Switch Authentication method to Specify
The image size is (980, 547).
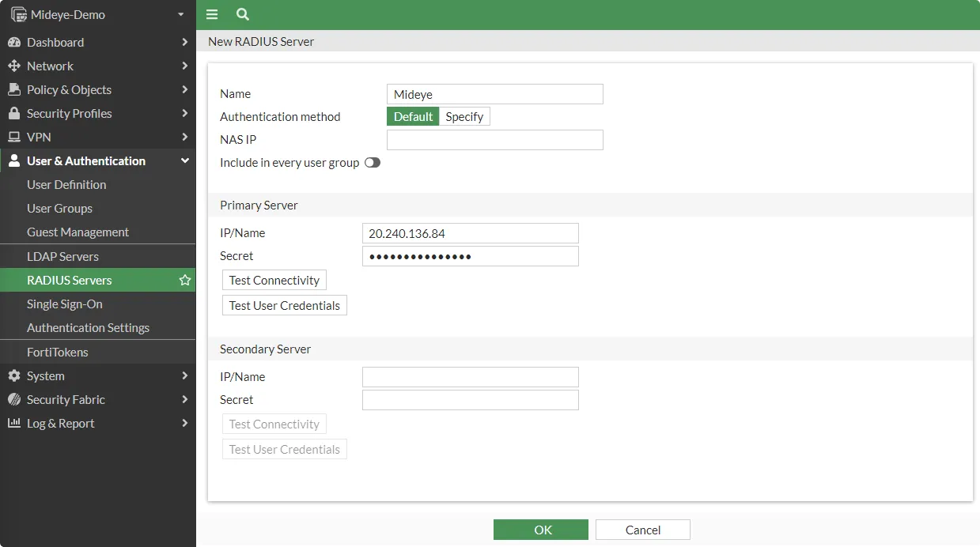464,116
